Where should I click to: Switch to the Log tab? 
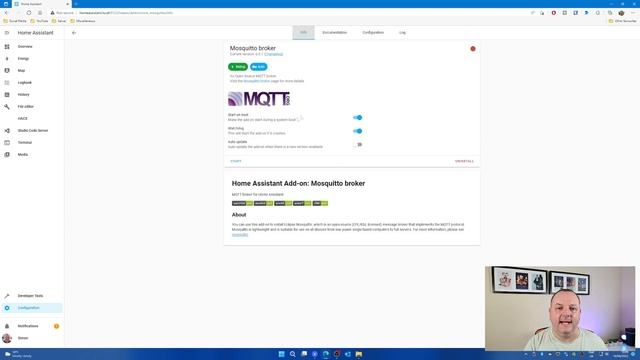[x=402, y=33]
